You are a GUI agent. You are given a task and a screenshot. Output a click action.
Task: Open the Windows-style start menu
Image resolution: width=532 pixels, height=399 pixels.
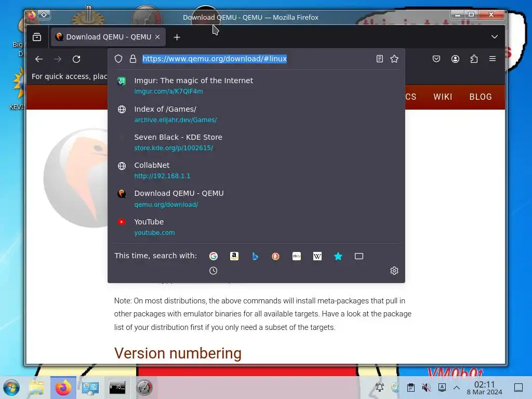[x=11, y=388]
